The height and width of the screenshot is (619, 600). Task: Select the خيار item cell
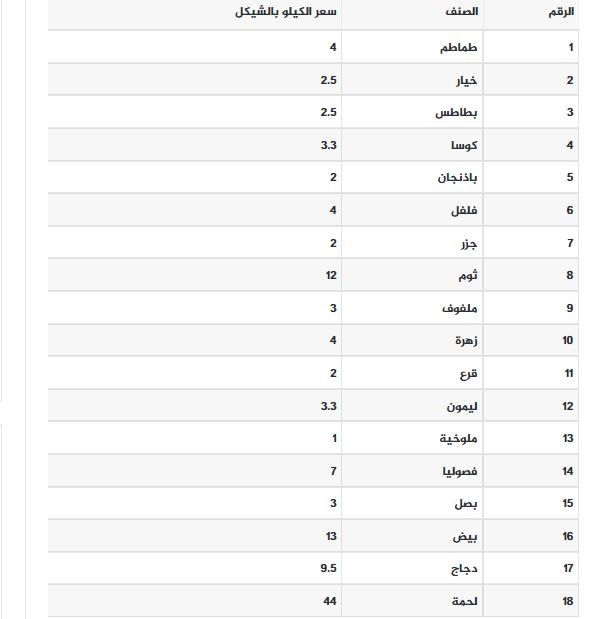tap(467, 81)
